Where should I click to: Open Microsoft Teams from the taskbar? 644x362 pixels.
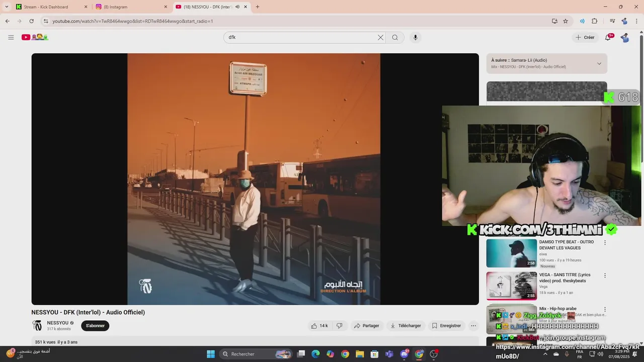coord(389,354)
